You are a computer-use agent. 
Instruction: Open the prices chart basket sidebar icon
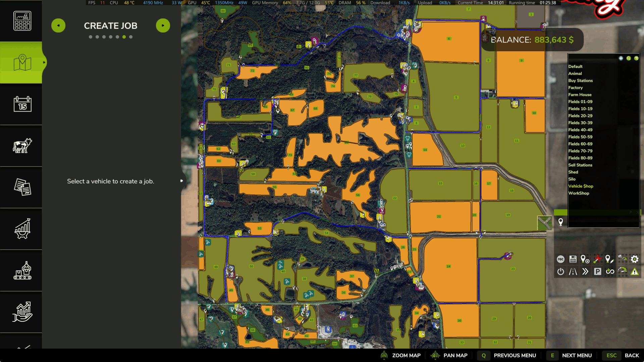(22, 229)
